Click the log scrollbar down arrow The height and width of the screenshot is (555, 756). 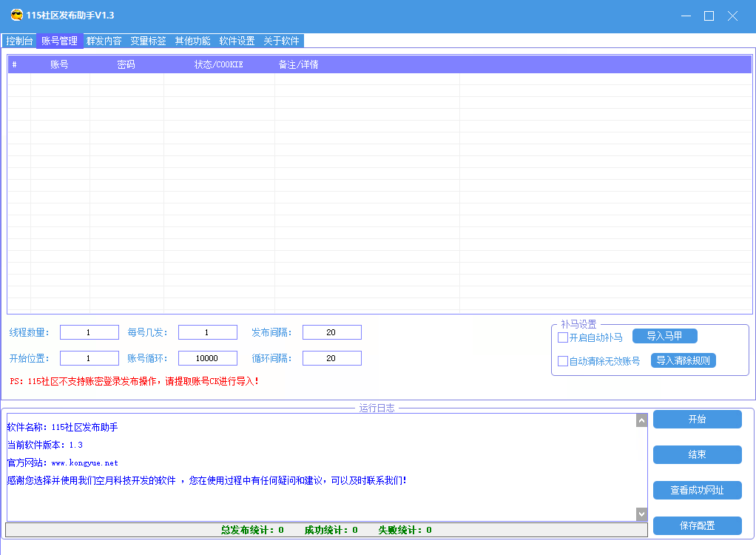(x=641, y=514)
